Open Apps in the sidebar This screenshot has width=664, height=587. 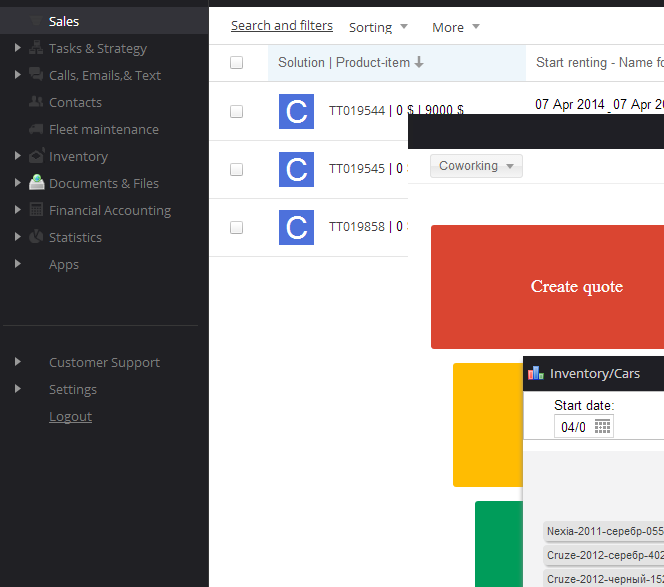click(64, 265)
